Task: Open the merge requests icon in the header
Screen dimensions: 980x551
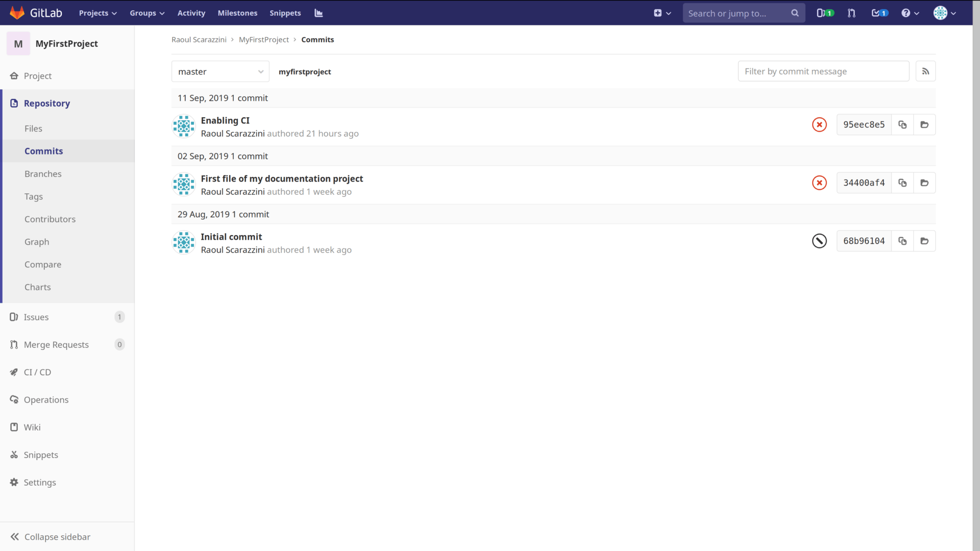Action: 851,13
